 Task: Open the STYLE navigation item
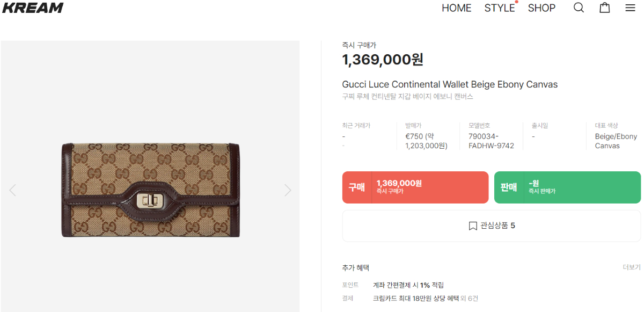pyautogui.click(x=499, y=8)
